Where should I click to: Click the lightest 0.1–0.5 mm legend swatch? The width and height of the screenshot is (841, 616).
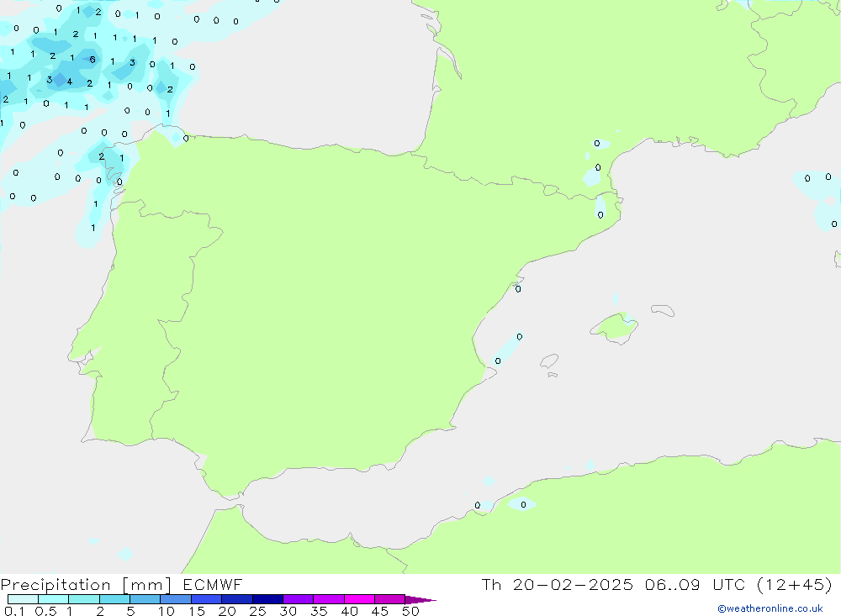23,599
